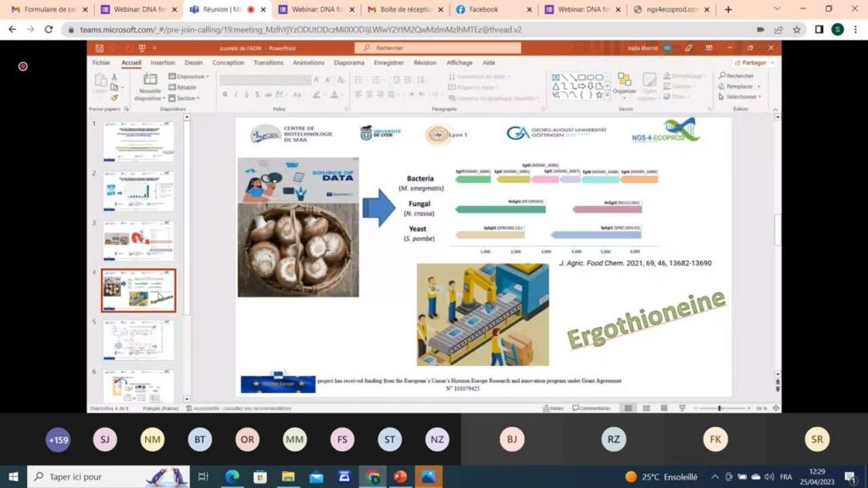Image resolution: width=868 pixels, height=488 pixels.
Task: Expand the Disposition layout dropdown
Action: (188, 76)
